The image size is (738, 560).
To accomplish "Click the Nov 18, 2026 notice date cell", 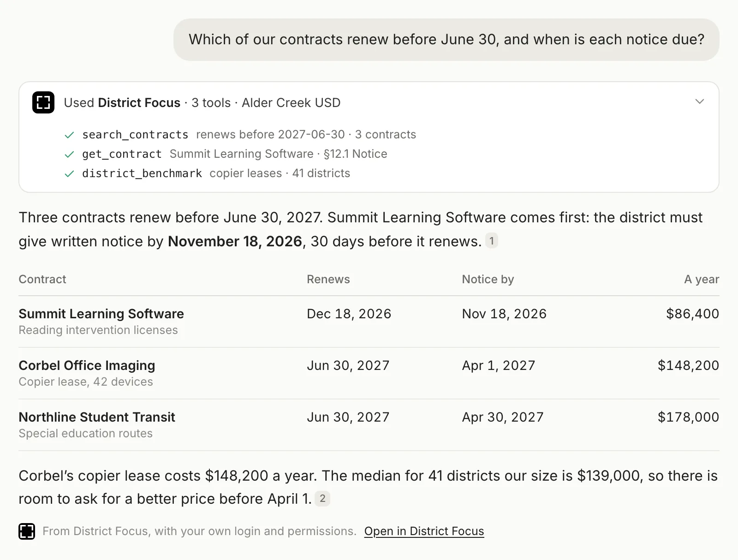I will point(504,314).
